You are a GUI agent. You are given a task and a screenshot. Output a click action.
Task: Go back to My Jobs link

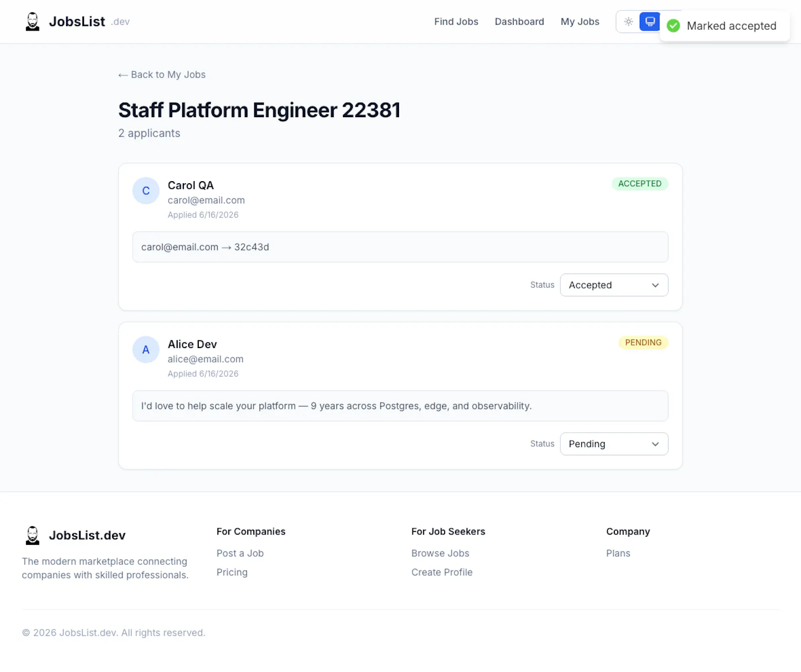162,75
